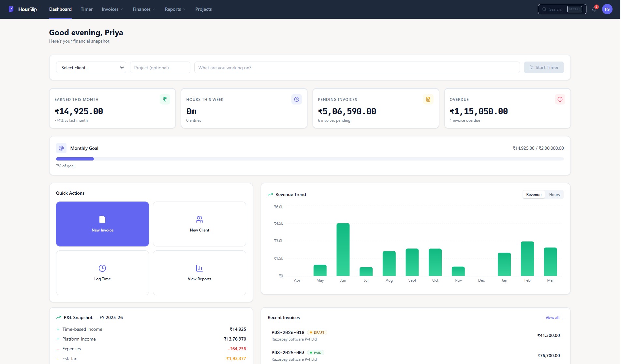Follow the View all invoices link
The image size is (621, 364).
point(554,318)
